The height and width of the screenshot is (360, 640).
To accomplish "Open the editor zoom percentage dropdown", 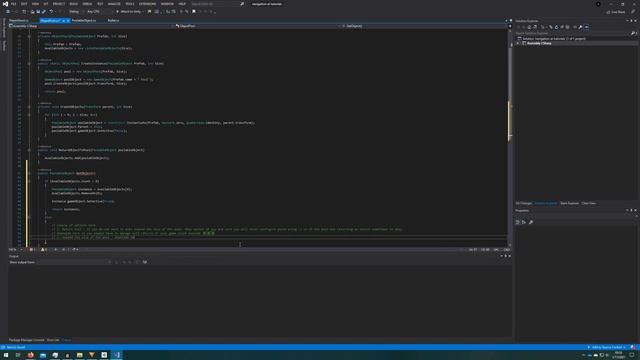I will click(16, 249).
